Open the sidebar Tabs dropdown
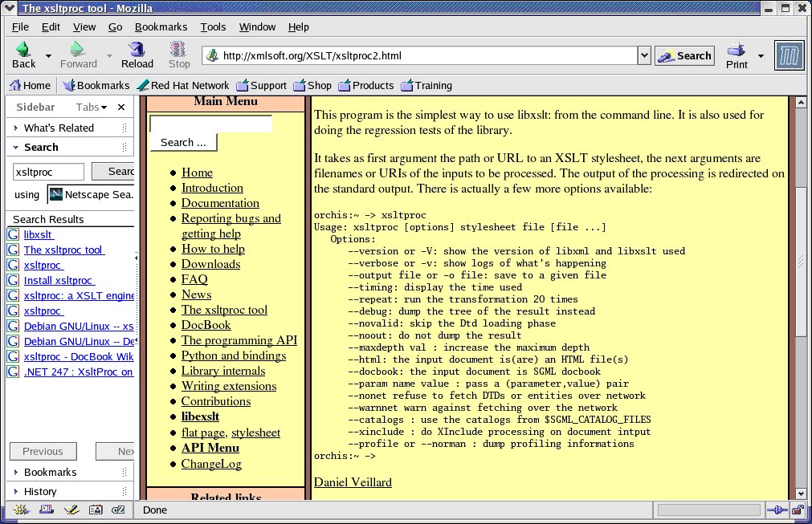Image resolution: width=812 pixels, height=524 pixels. click(x=91, y=107)
